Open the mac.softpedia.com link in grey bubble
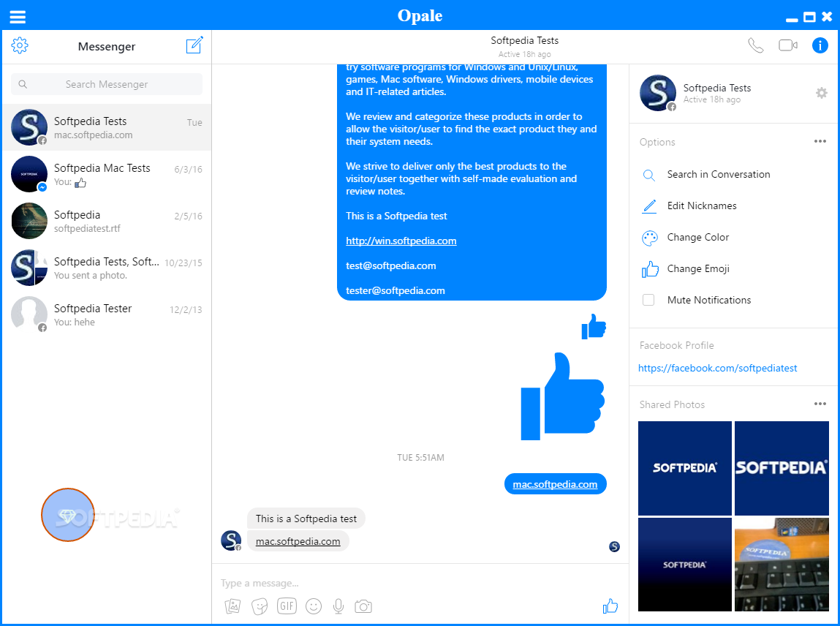840x626 pixels. 298,541
